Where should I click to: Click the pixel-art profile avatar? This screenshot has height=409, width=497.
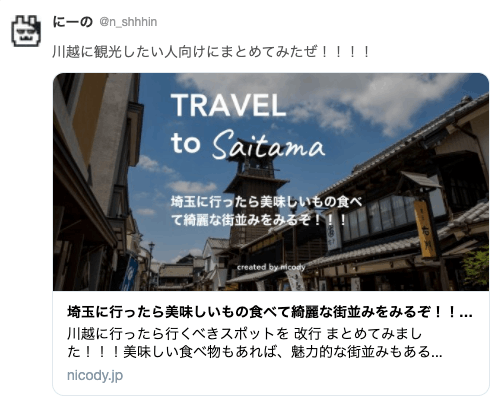26,31
